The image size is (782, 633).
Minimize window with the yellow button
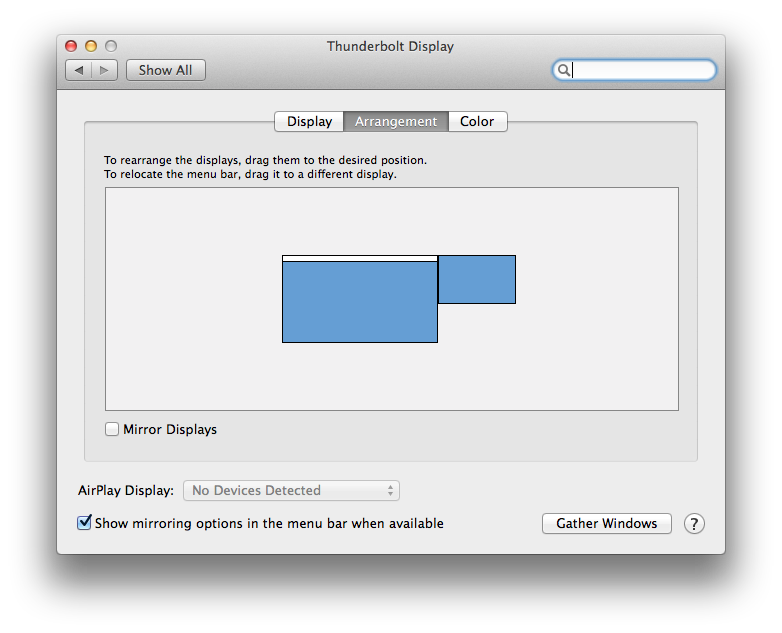[91, 46]
